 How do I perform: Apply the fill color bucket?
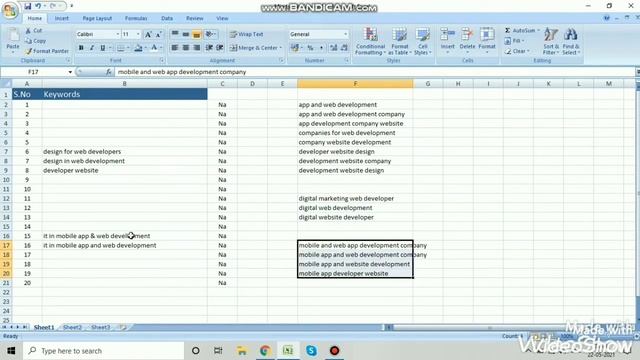138,48
